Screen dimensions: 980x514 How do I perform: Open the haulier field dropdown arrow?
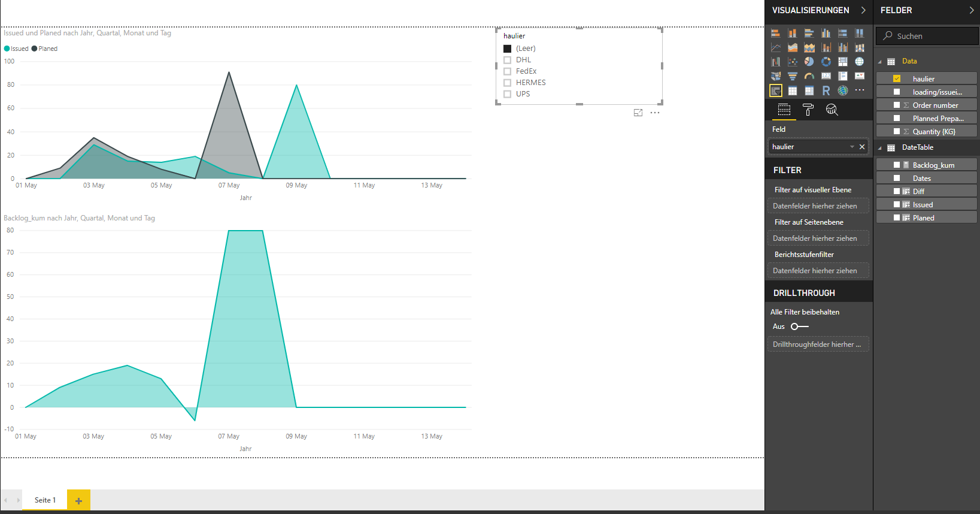pos(852,147)
